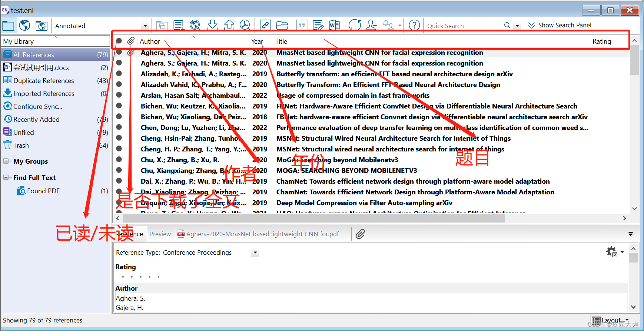Viewport: 644px width, 331px height.
Task: Switch to Integrated Library & Online Search mode
Action: (x=42, y=26)
